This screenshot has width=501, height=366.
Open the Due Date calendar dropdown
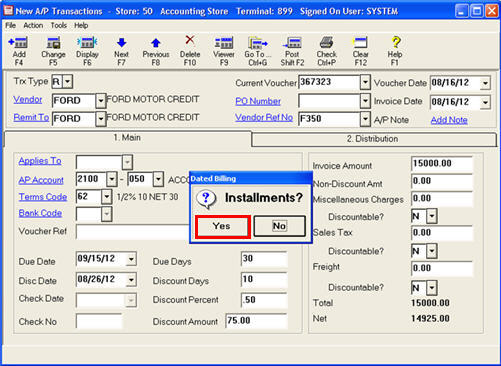point(131,259)
